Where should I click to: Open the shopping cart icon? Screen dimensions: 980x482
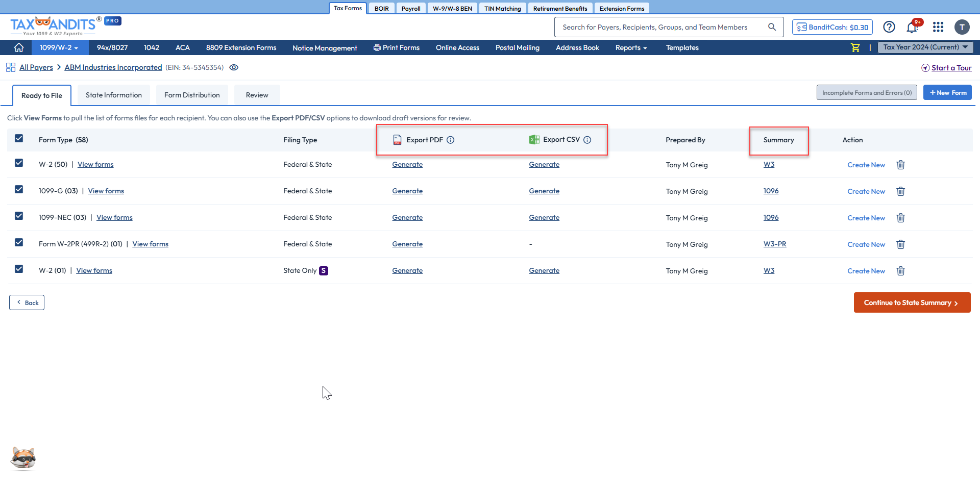click(x=855, y=47)
